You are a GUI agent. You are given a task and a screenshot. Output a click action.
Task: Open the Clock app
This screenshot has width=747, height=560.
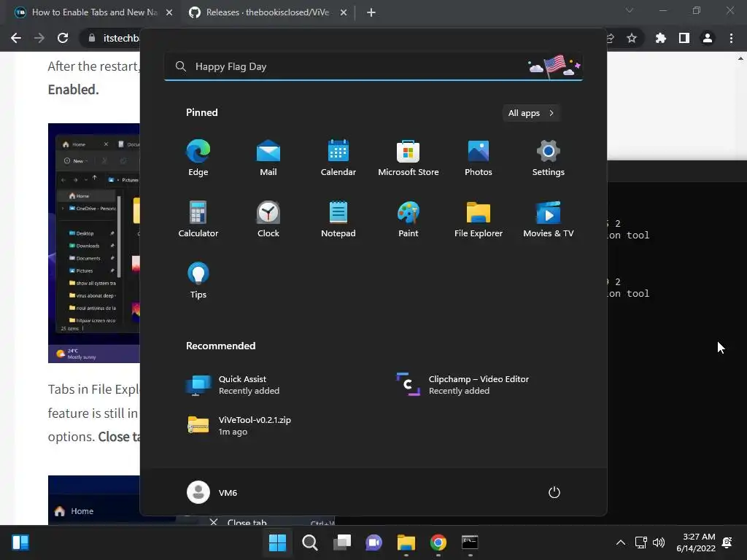[x=268, y=219]
